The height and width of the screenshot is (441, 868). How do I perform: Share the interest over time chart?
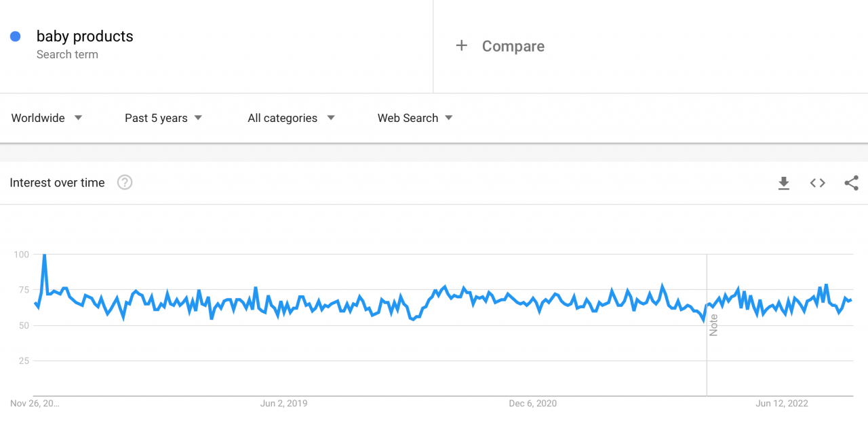click(851, 183)
